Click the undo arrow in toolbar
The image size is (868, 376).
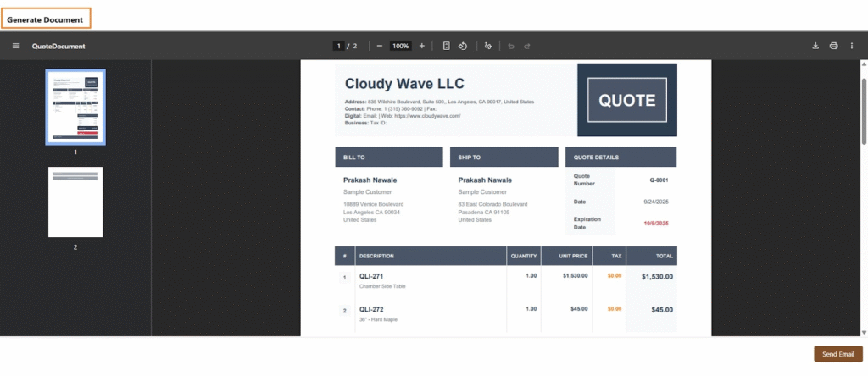click(x=510, y=46)
